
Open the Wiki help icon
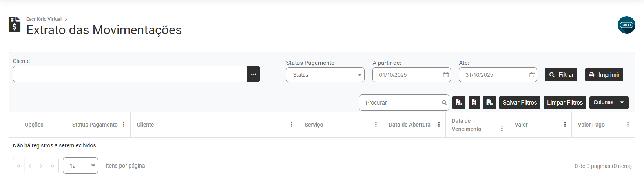coord(626,25)
